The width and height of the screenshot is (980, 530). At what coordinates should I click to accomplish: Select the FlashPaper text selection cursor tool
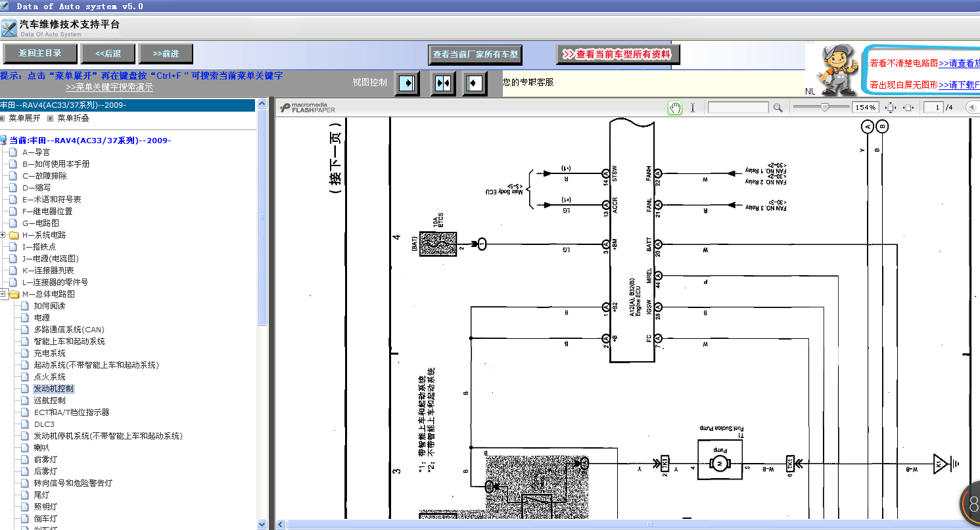click(693, 108)
